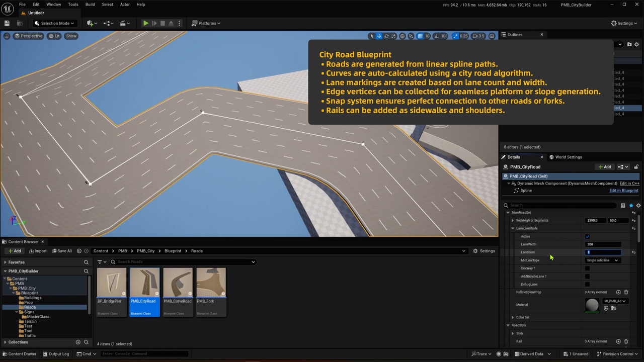
Task: Open the Selection Mode dropdown
Action: point(54,23)
